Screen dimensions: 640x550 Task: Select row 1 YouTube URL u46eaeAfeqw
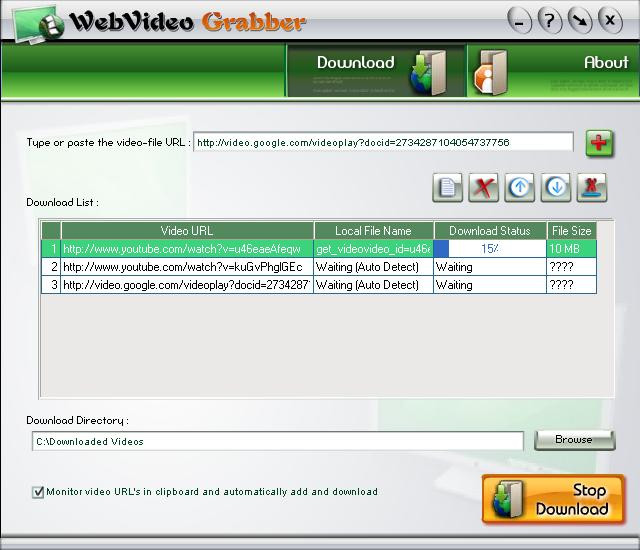click(187, 249)
